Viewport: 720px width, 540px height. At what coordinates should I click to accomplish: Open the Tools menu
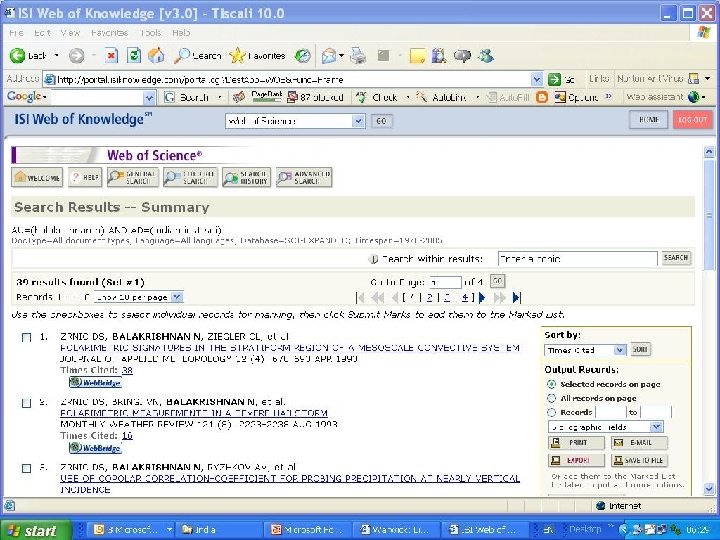(x=151, y=33)
